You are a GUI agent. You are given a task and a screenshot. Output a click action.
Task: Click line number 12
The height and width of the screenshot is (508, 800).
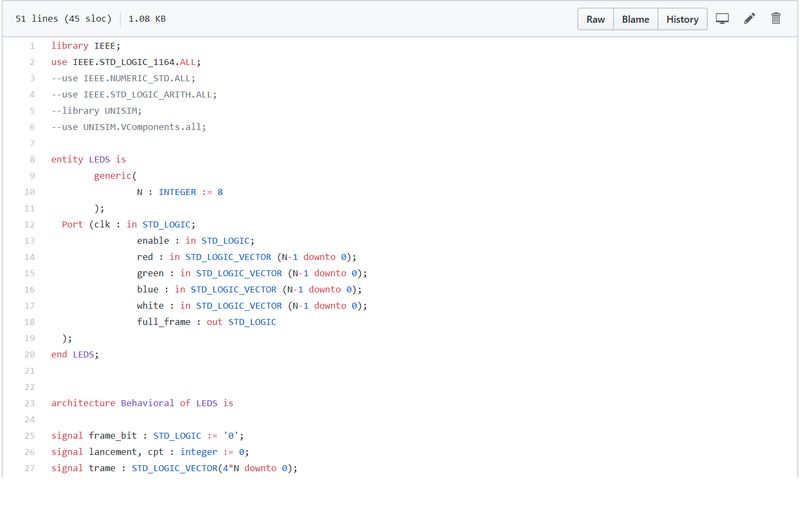(x=29, y=225)
